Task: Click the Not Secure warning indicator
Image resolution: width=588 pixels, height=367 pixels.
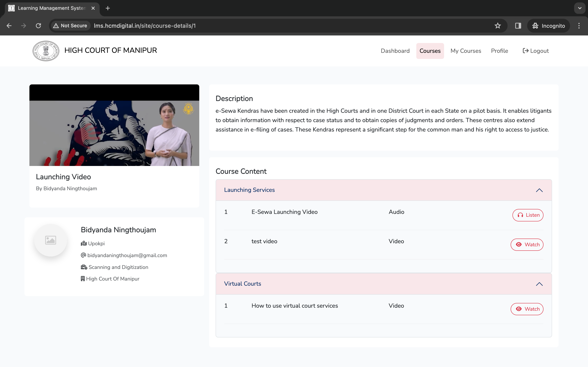Action: [70, 26]
